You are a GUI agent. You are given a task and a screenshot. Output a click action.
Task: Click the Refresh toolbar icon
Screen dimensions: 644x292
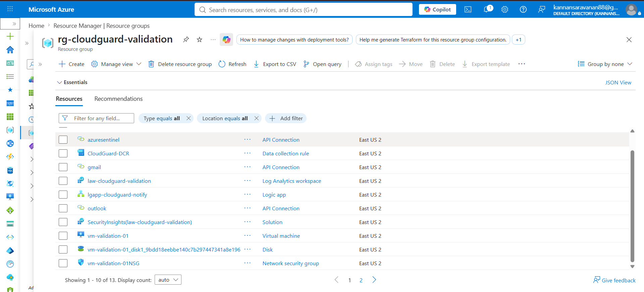pyautogui.click(x=222, y=64)
